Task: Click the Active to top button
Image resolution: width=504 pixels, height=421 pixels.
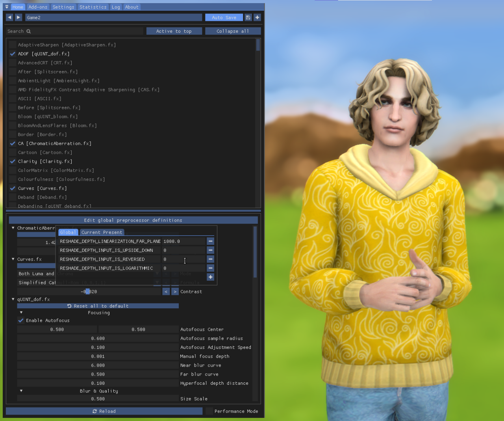Action: click(174, 31)
